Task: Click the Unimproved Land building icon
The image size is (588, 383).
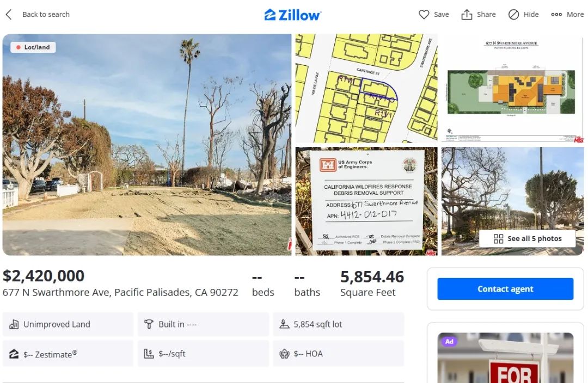Action: coord(14,324)
